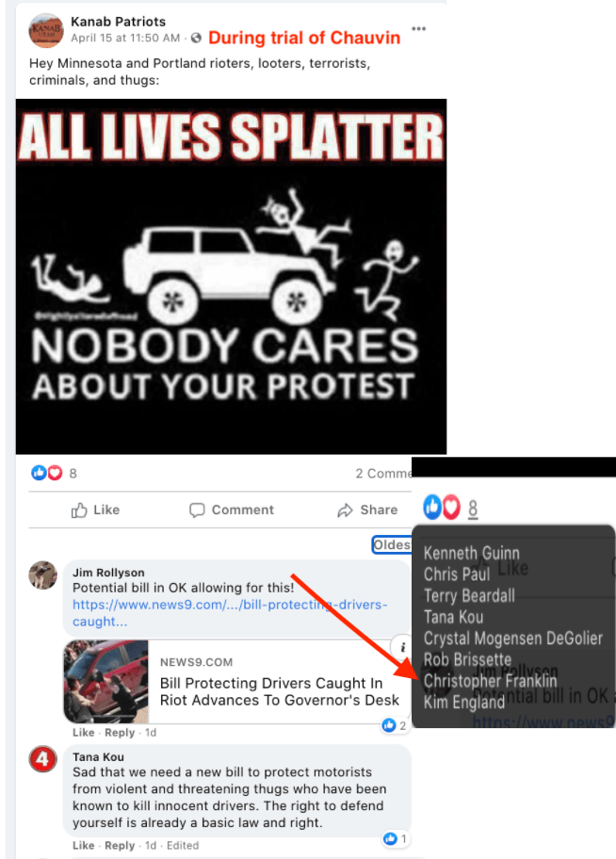Click the like count badge on Jim's comment
Image resolution: width=616 pixels, height=859 pixels.
click(x=395, y=726)
